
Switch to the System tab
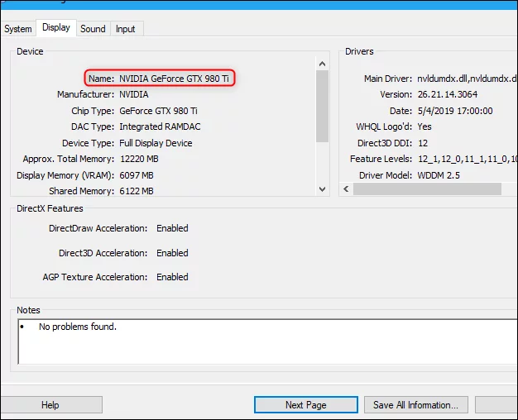18,29
